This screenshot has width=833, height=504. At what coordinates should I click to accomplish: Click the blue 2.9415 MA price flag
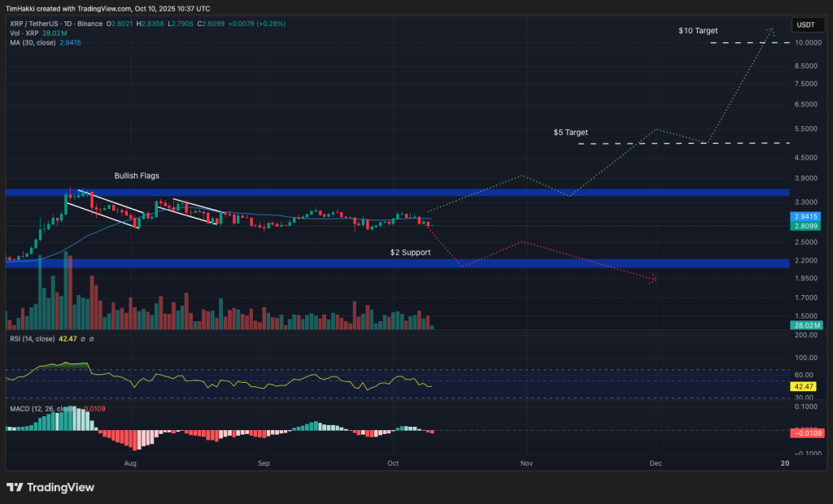(804, 217)
